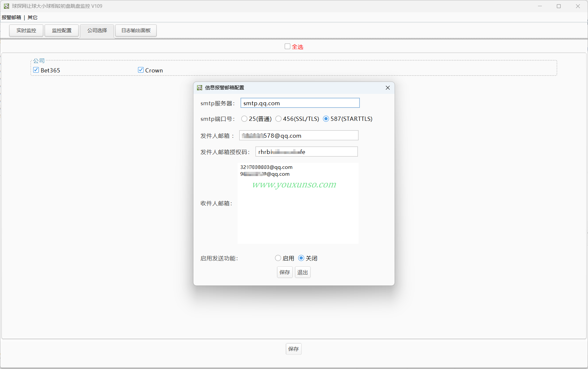The height and width of the screenshot is (369, 588).
Task: Click the bottom 保存 button of main window
Action: pyautogui.click(x=294, y=349)
